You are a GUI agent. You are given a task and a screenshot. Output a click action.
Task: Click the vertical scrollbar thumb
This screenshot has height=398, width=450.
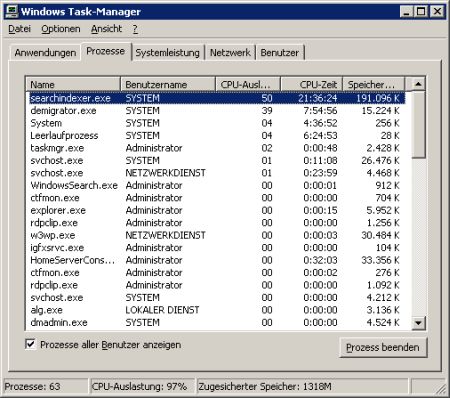pos(418,124)
